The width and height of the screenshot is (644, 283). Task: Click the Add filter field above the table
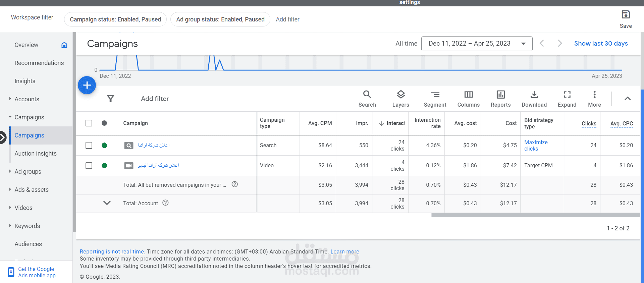click(x=155, y=99)
